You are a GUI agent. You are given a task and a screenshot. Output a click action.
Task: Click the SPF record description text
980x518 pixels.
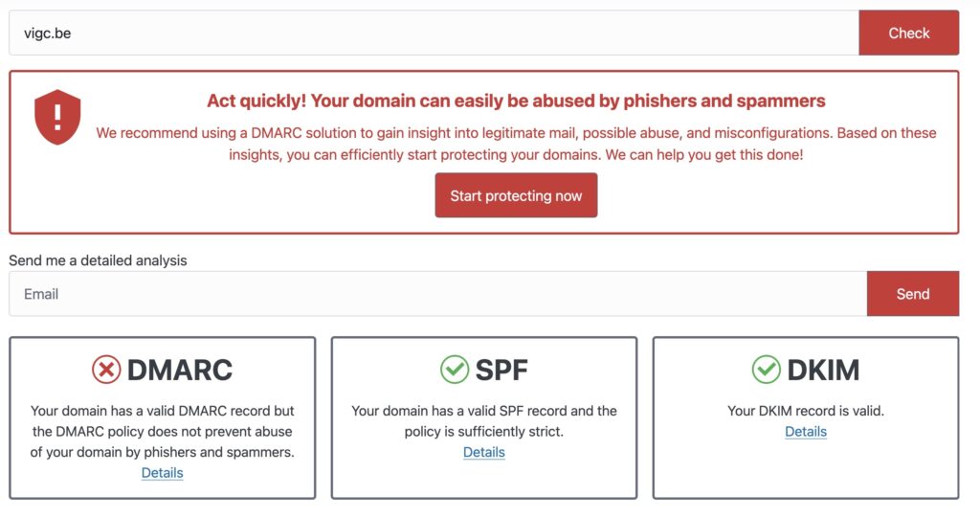483,421
